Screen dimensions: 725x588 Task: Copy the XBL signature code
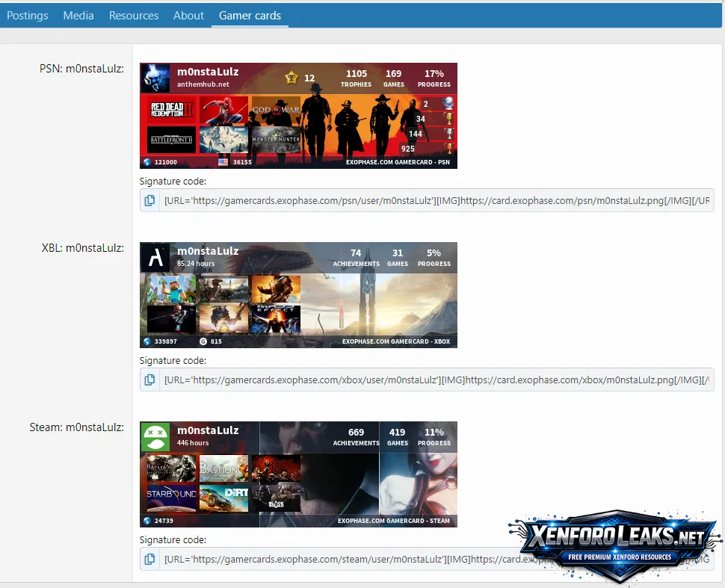[x=149, y=380]
